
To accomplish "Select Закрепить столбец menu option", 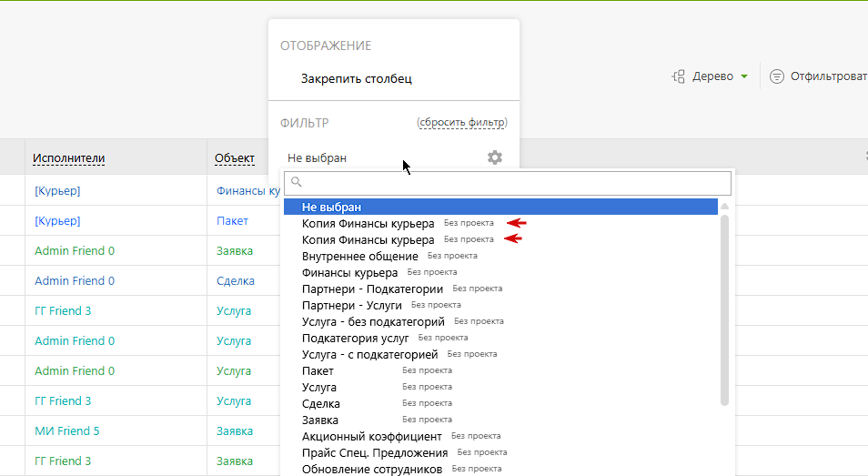I will pos(356,78).
